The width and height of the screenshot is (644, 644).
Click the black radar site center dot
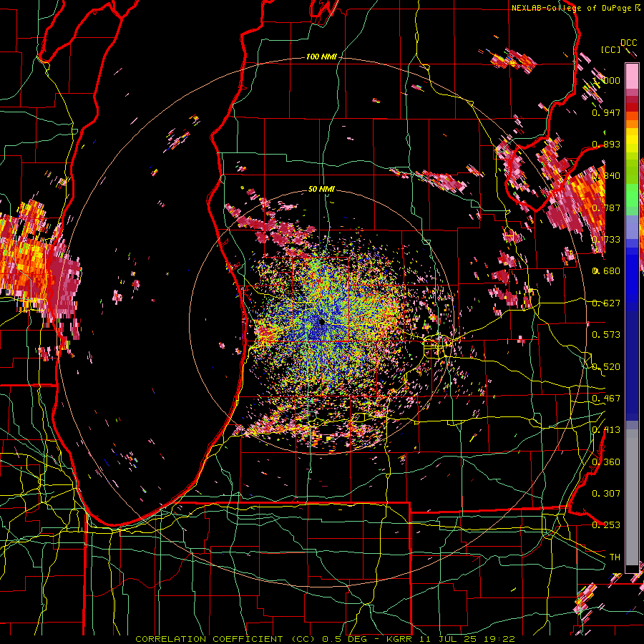tap(322, 322)
